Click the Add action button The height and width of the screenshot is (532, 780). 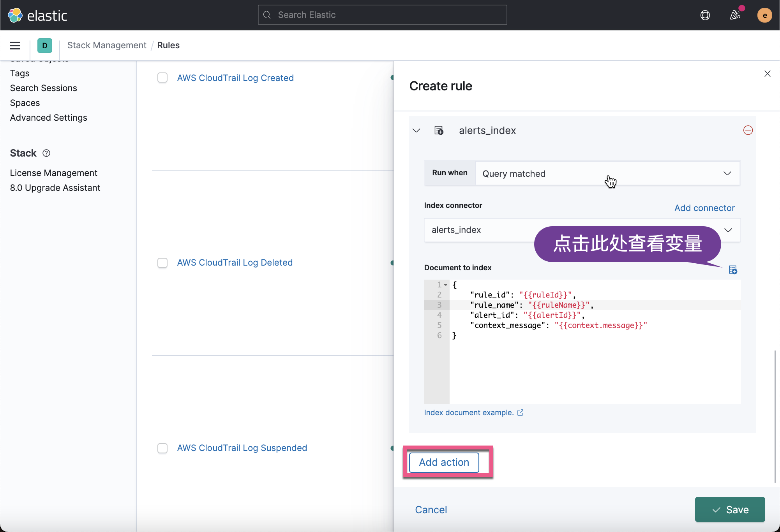point(444,462)
